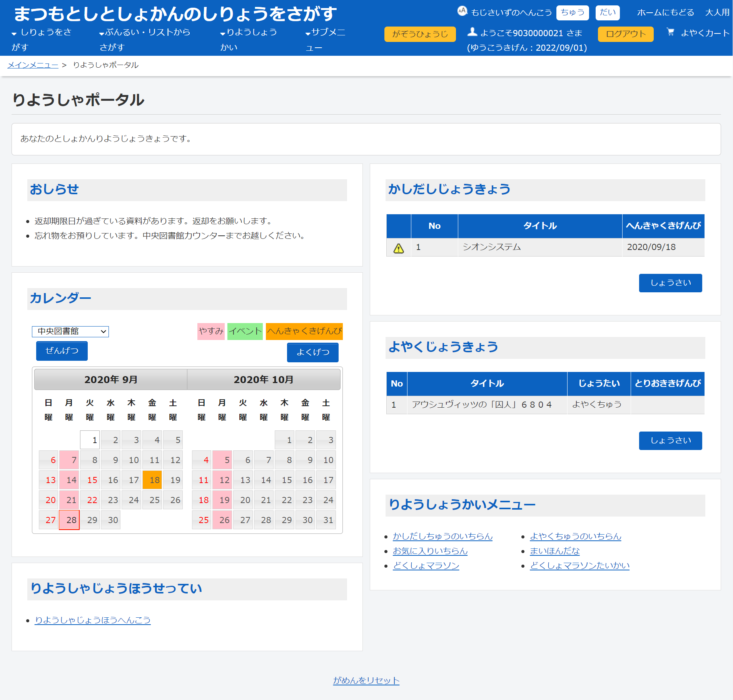Open どくしょマラソンたいかい link

pyautogui.click(x=579, y=565)
